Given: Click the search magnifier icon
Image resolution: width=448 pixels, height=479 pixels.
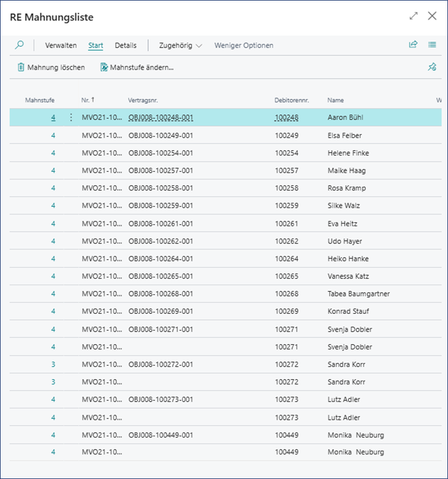Looking at the screenshot, I should [x=19, y=45].
